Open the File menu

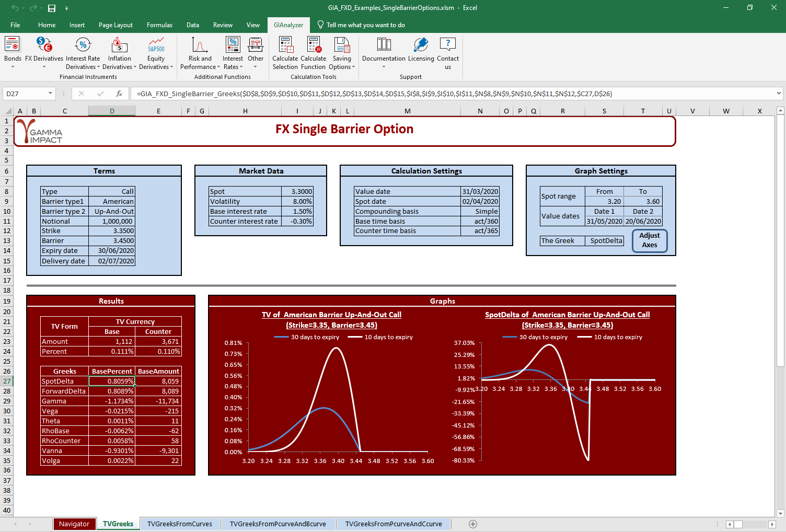[x=15, y=25]
